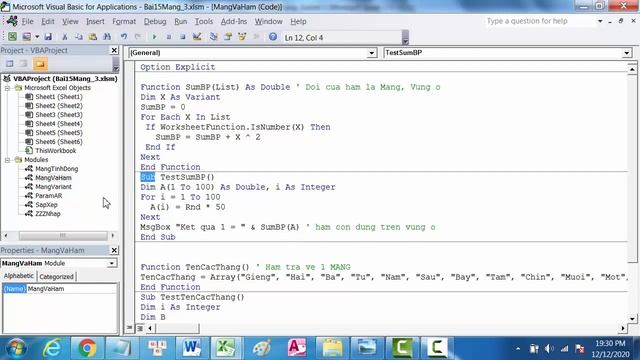Open the Format menu
Image resolution: width=640 pixels, height=360 pixels.
(124, 21)
